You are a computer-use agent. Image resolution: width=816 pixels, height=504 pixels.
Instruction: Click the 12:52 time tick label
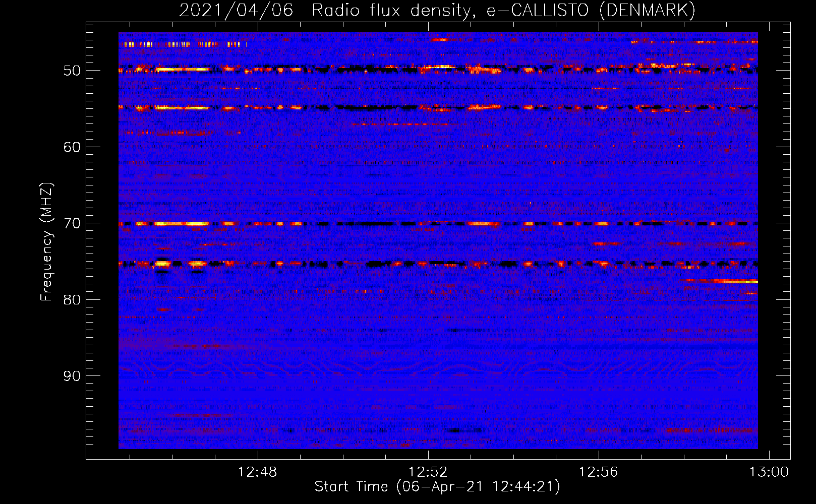[428, 472]
